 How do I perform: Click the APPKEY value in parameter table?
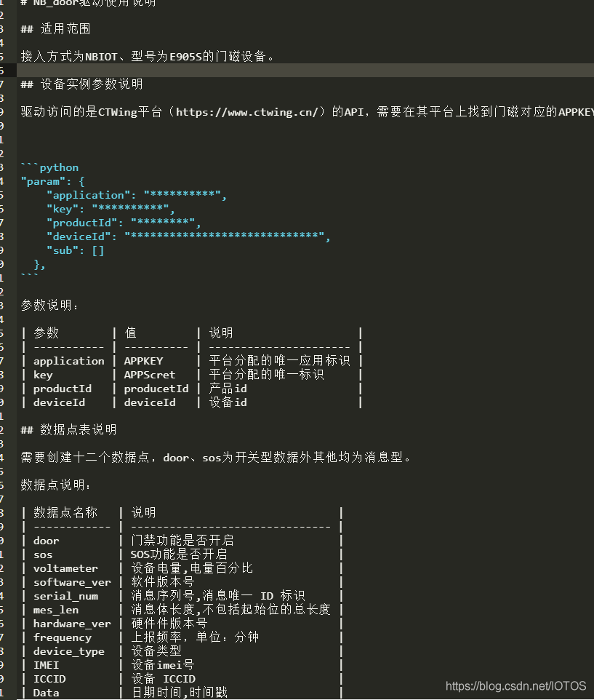click(143, 361)
